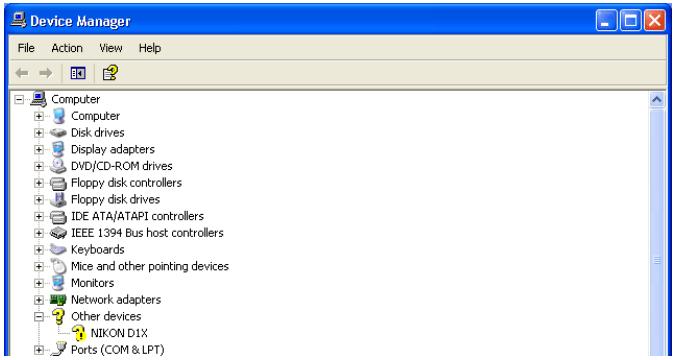This screenshot has height=360, width=676.
Task: Select the NIKON D1X device label
Action: tap(119, 333)
